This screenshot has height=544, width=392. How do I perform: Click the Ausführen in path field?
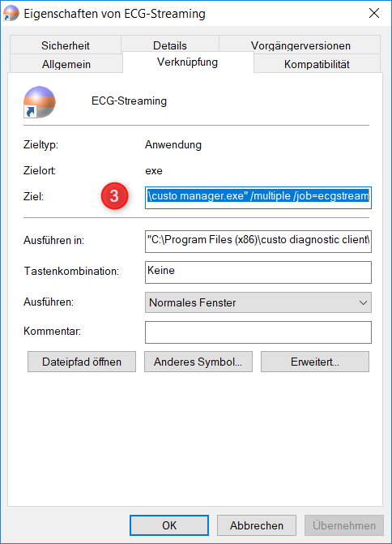[258, 242]
